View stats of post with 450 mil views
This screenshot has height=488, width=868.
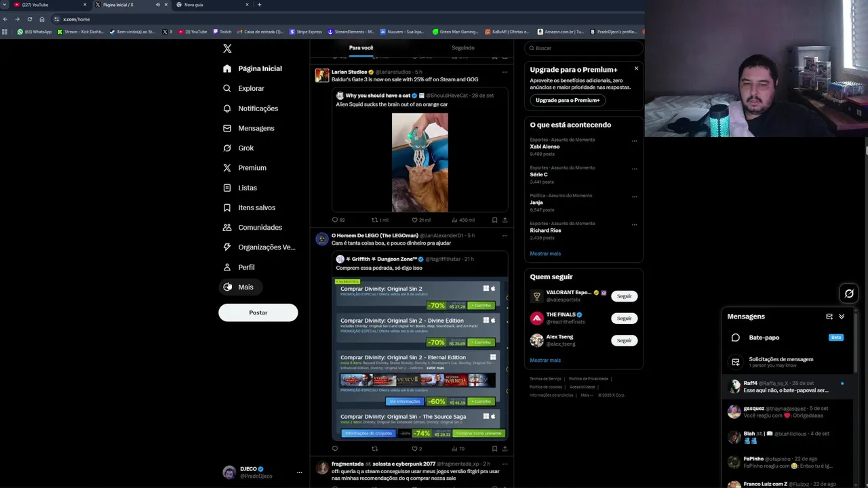click(x=463, y=220)
